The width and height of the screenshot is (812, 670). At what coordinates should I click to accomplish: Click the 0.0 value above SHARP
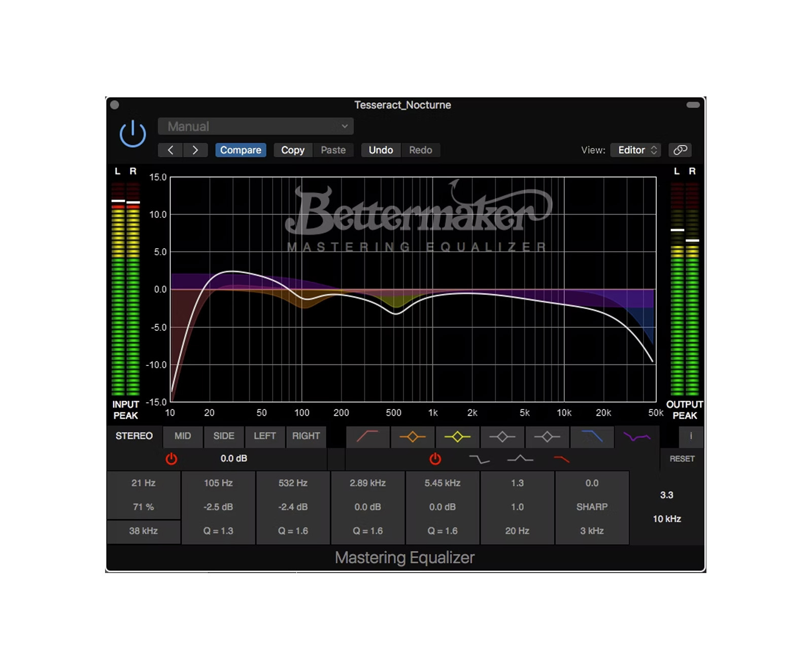tap(592, 483)
